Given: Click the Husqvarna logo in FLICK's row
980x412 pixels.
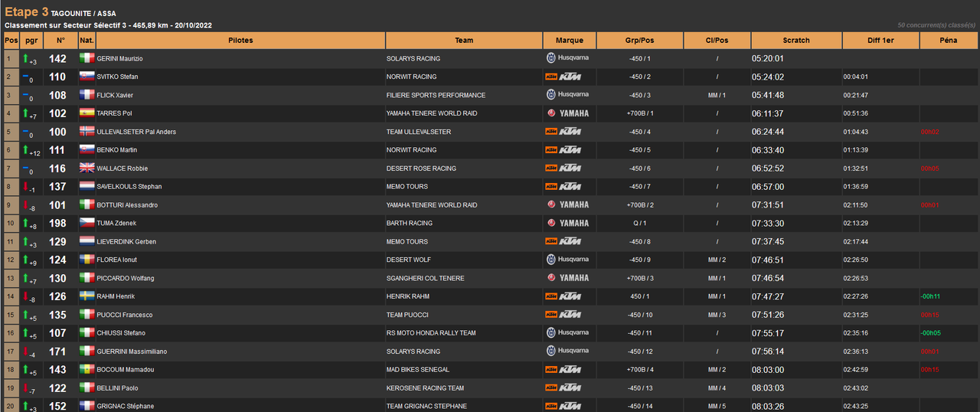Looking at the screenshot, I should coord(567,95).
